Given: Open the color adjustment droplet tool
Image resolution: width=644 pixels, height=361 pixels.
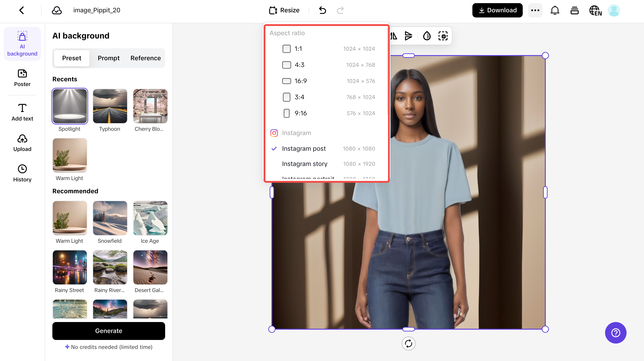Looking at the screenshot, I should (x=427, y=36).
